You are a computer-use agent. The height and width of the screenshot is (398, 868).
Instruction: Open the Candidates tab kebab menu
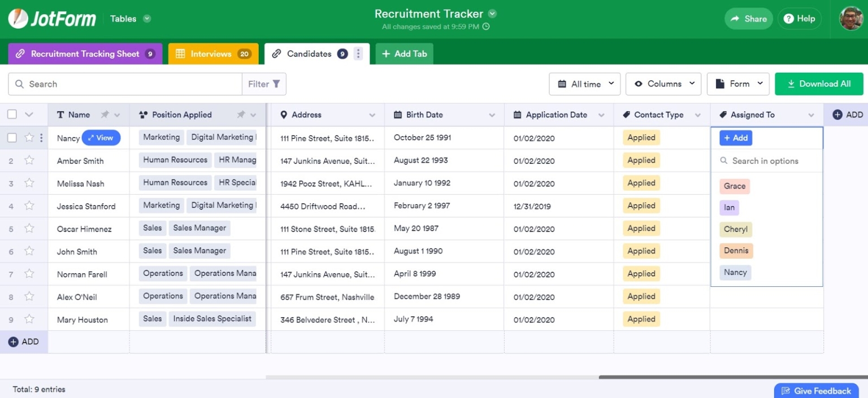(x=358, y=53)
